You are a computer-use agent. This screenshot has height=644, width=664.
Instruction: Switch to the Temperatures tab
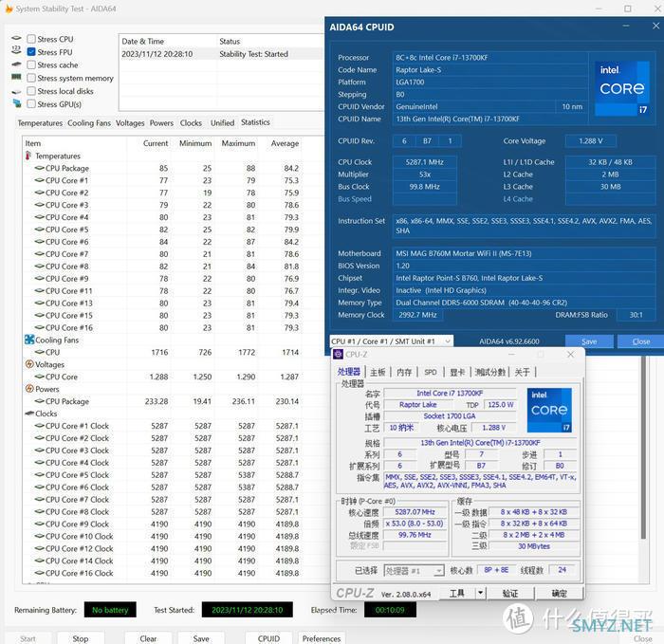[x=40, y=123]
